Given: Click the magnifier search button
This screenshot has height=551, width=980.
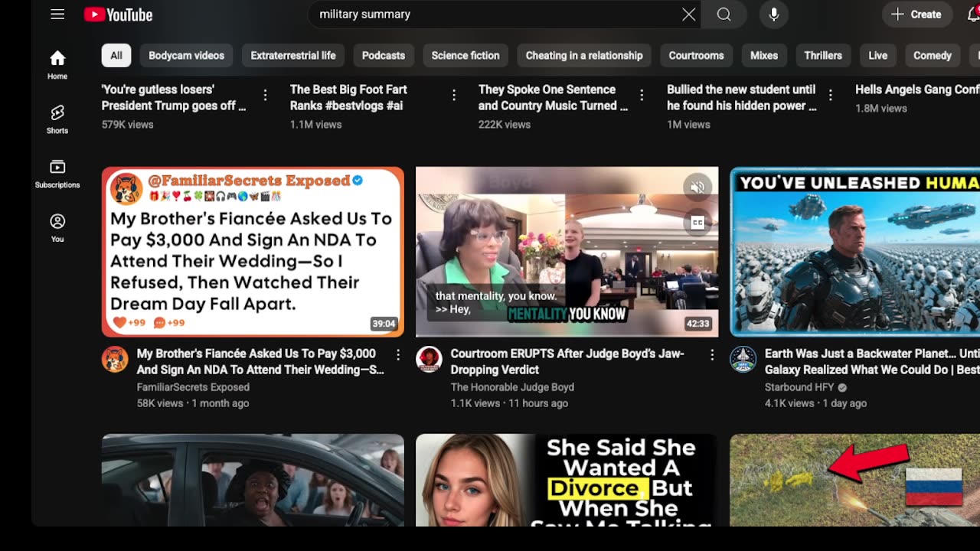Looking at the screenshot, I should 724,15.
